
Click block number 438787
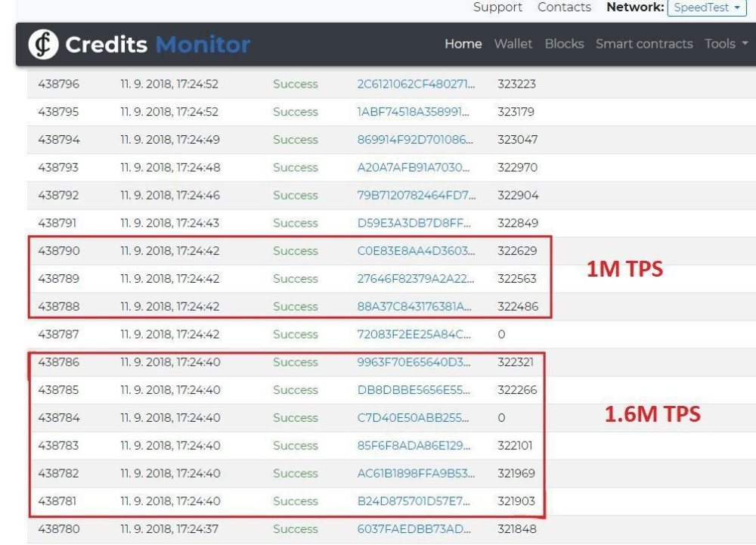pyautogui.click(x=58, y=334)
